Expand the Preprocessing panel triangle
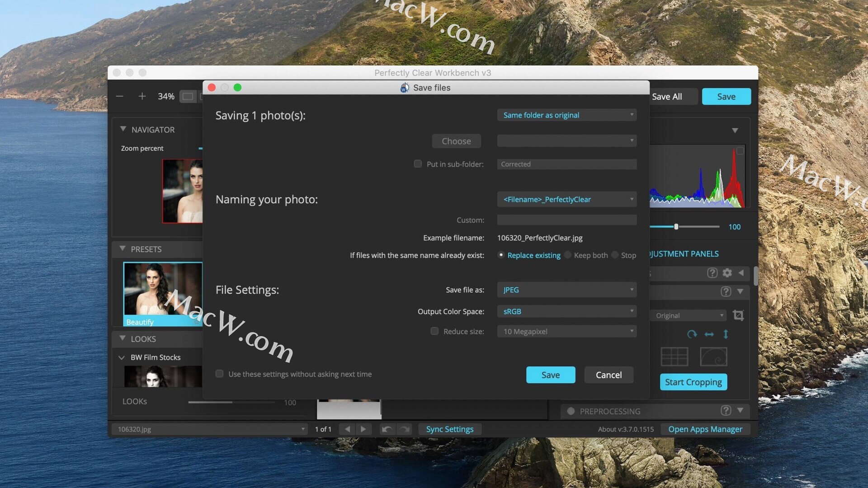The image size is (868, 488). click(740, 410)
